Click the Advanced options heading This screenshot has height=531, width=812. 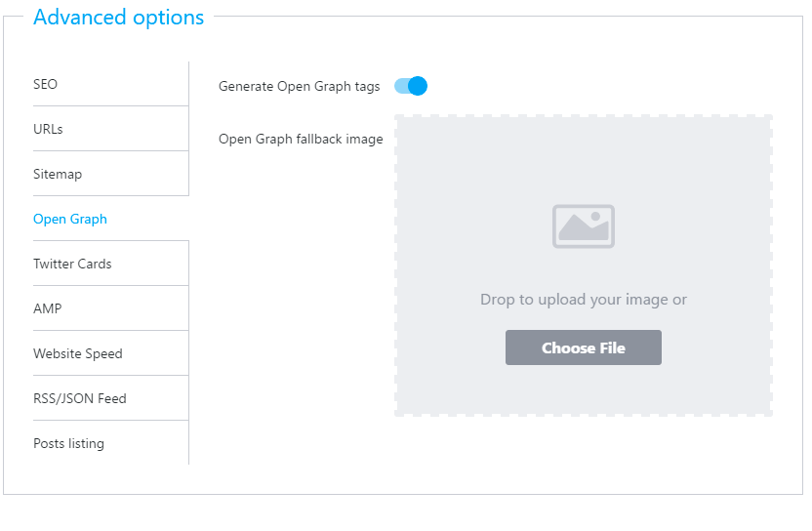119,18
